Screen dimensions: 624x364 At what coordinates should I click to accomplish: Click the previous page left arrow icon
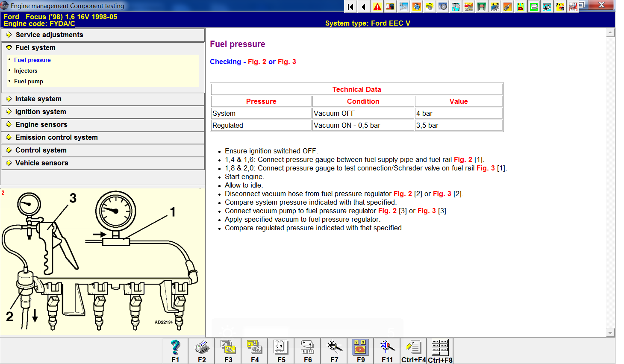[364, 6]
